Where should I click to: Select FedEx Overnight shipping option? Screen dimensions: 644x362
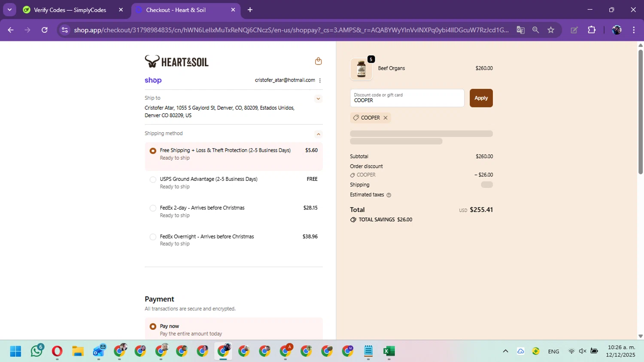[x=153, y=237]
